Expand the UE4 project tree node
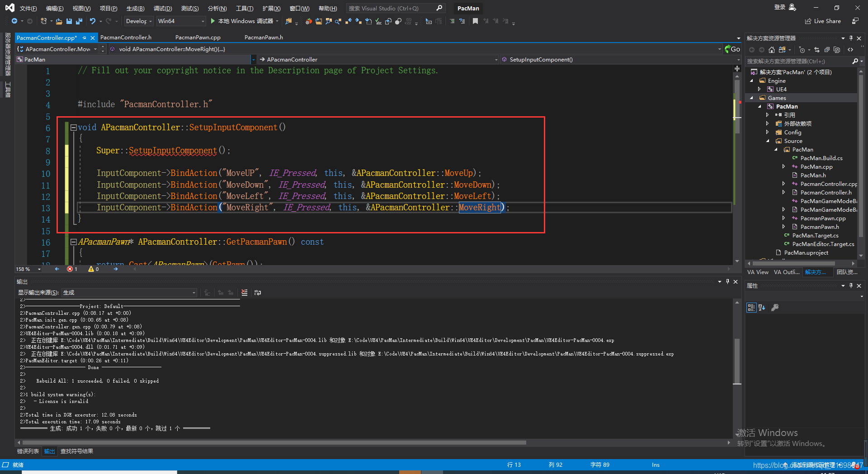Screen dimensions: 868x474 (759, 90)
